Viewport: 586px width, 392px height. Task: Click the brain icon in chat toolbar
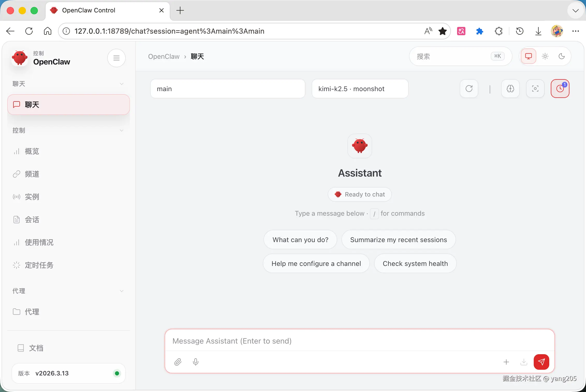tap(510, 89)
